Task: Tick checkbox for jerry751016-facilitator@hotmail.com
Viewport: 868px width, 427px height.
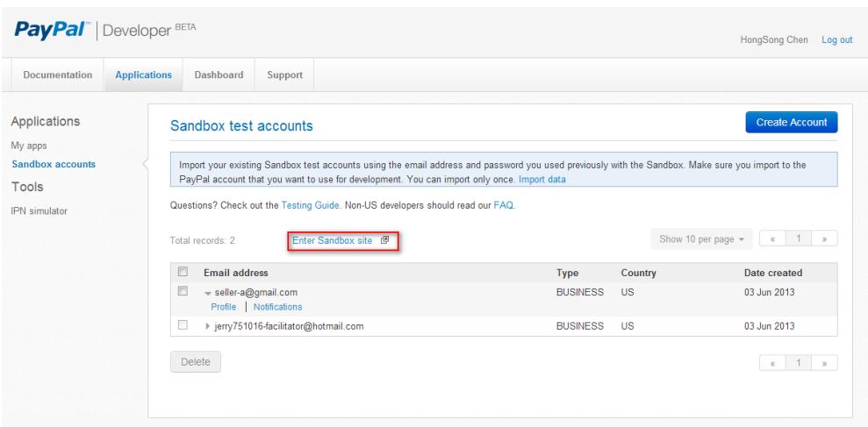Action: point(183,325)
